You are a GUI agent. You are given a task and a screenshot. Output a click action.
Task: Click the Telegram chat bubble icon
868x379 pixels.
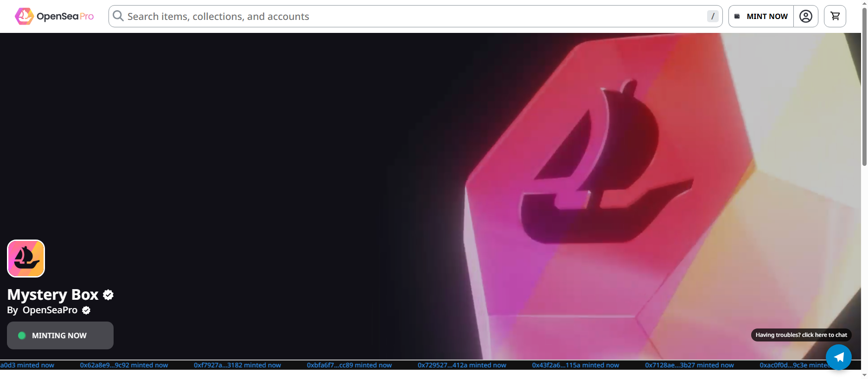click(839, 357)
